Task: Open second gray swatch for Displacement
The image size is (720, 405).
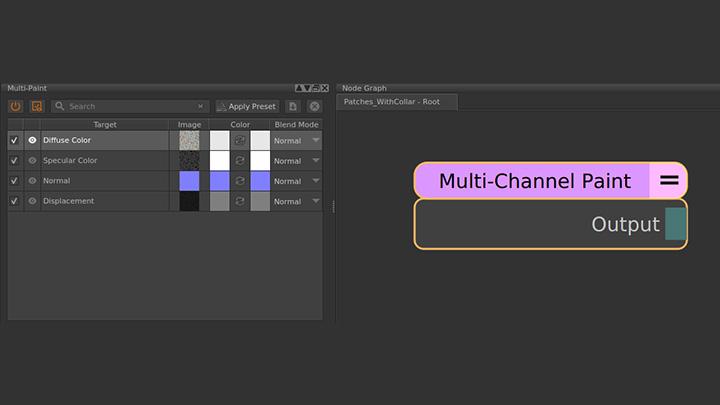Action: point(260,201)
